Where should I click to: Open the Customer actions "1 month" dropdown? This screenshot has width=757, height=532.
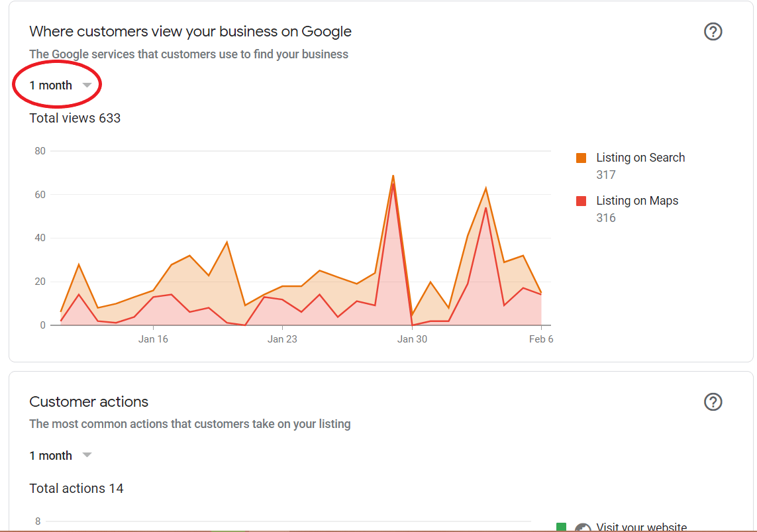coord(60,455)
